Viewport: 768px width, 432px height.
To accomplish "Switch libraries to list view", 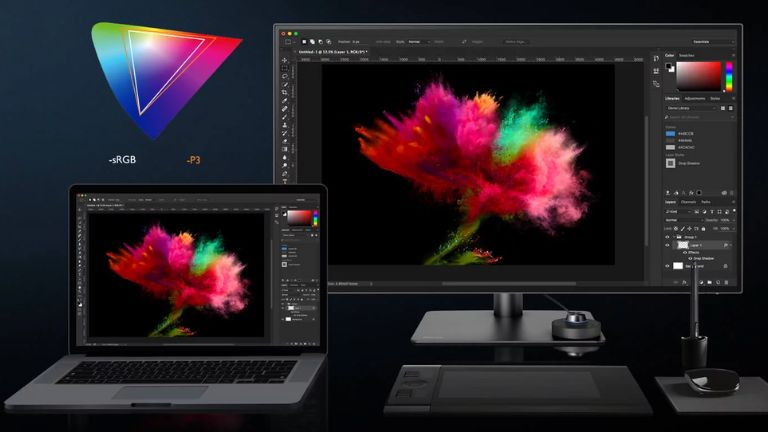I will pyautogui.click(x=730, y=108).
